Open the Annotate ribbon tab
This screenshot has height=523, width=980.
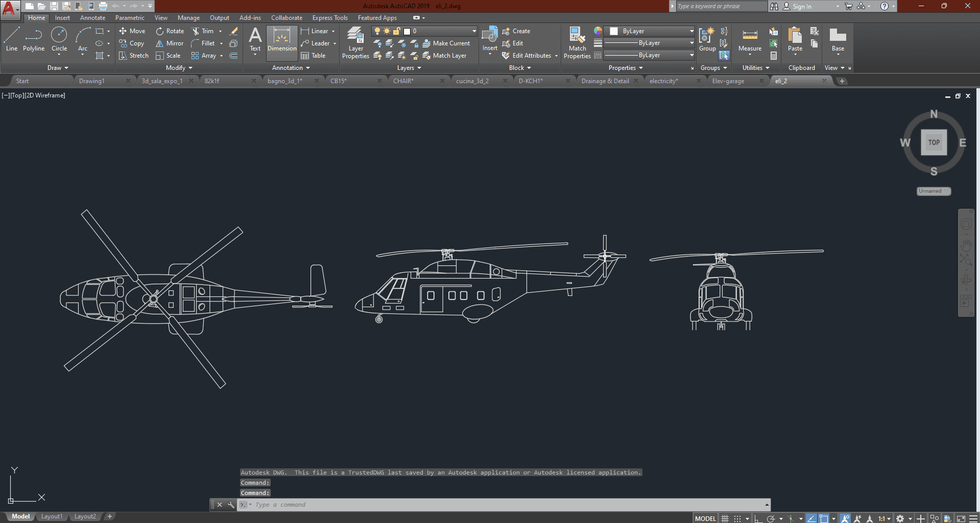click(92, 18)
